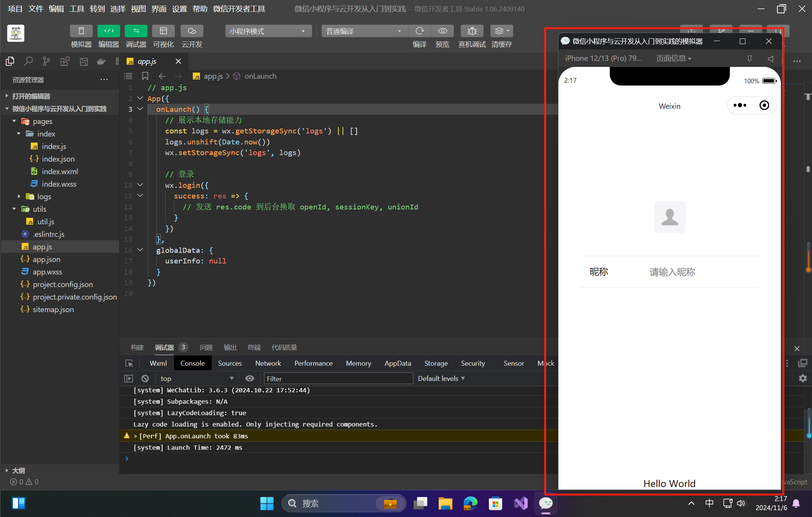Screen dimensions: 812x517
Task: Switch to the Network tab
Action: click(268, 363)
